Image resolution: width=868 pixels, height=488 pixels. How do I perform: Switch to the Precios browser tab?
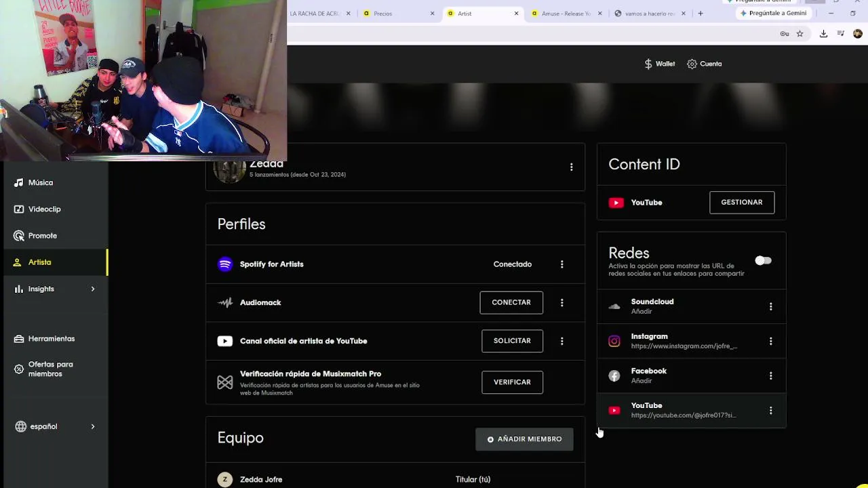[399, 14]
